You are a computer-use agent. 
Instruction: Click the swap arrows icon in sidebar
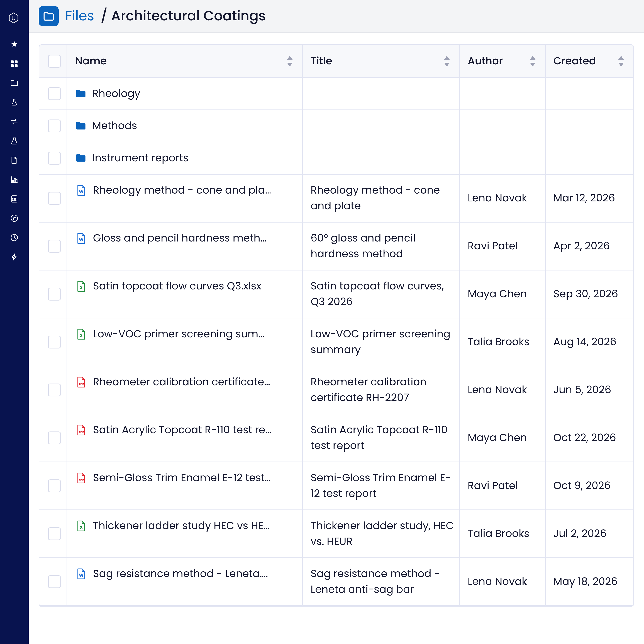[14, 122]
